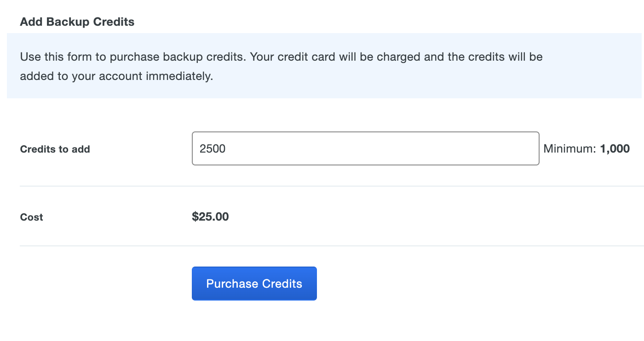Image resolution: width=644 pixels, height=341 pixels.
Task: Click the bolded 1,000 minimum value
Action: tap(615, 148)
